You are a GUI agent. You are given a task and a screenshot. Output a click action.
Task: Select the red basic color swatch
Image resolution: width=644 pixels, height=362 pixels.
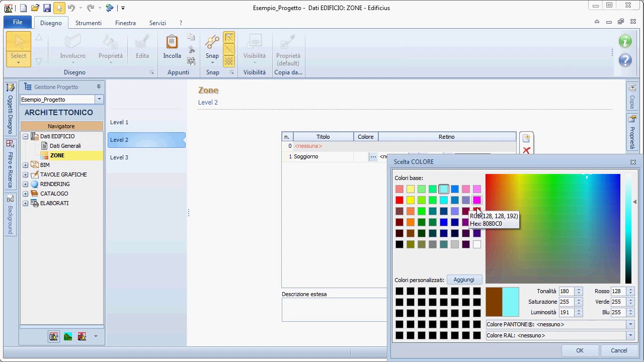[x=399, y=200]
